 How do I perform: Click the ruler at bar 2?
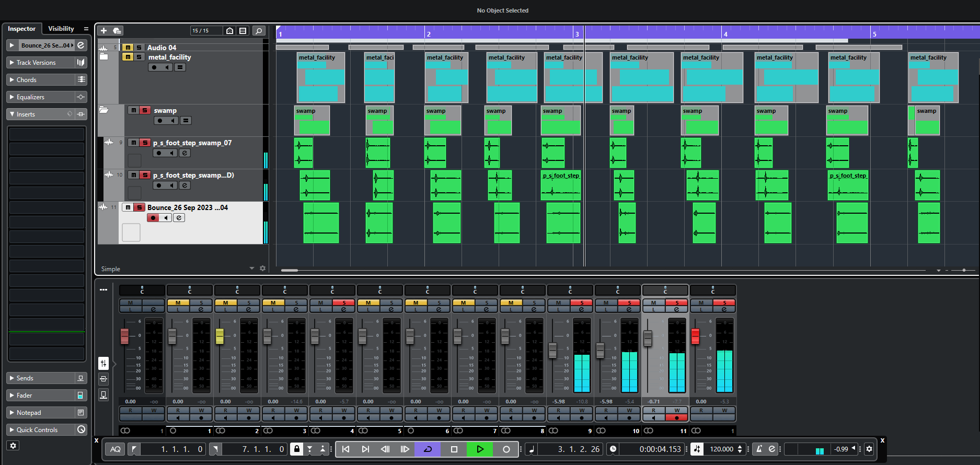tap(428, 34)
